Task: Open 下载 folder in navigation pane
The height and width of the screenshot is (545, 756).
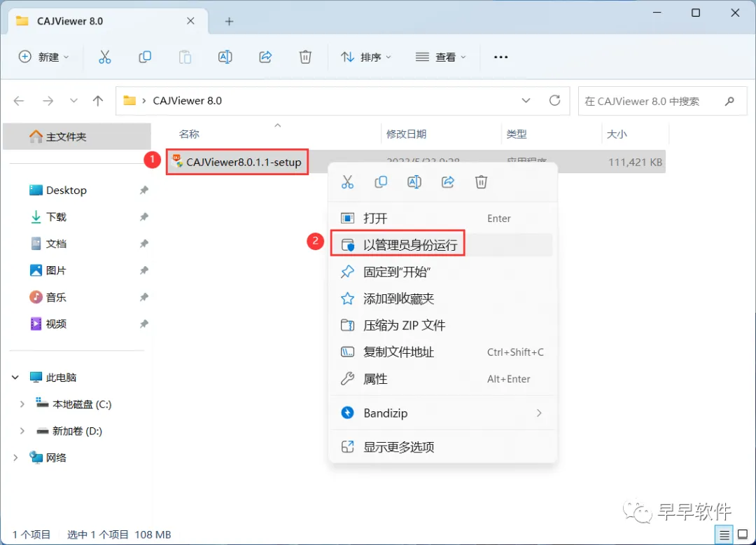Action: click(x=49, y=217)
